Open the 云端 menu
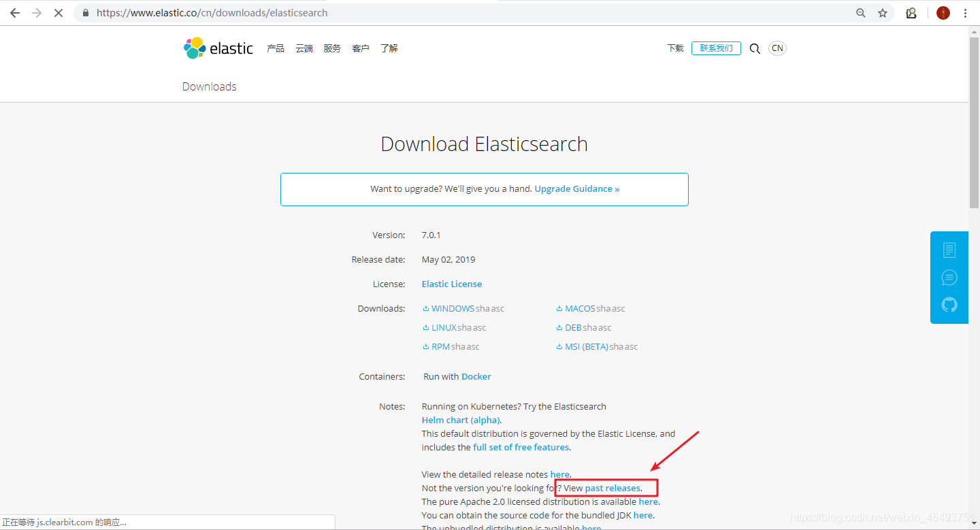This screenshot has height=530, width=980. (304, 48)
